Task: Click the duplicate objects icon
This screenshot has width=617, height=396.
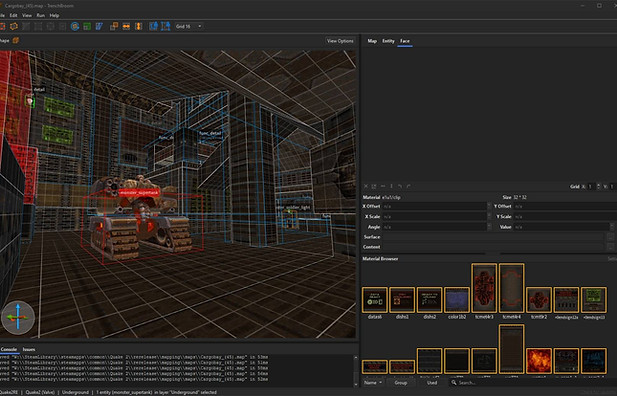Action: tap(114, 26)
